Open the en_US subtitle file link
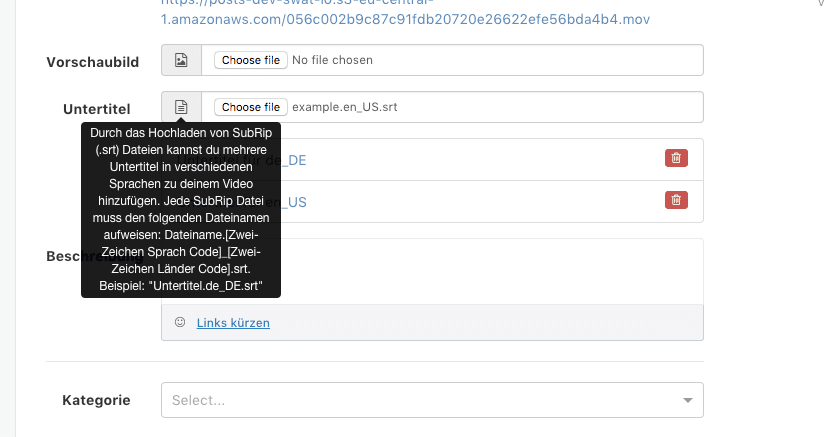824x437 pixels. point(294,202)
